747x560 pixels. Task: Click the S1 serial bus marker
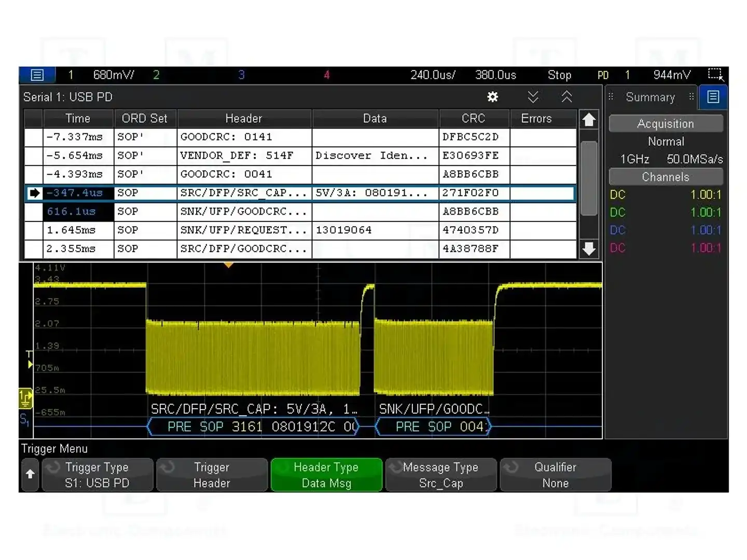coord(24,419)
